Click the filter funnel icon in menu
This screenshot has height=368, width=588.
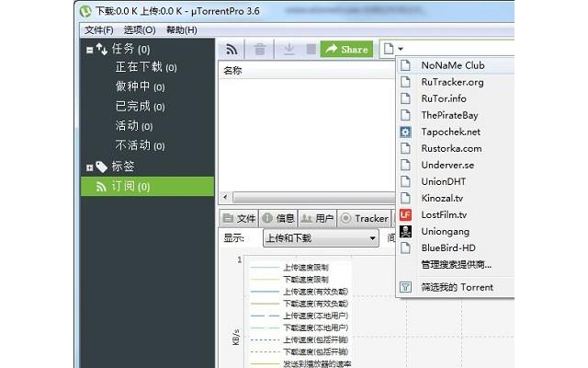tap(405, 287)
